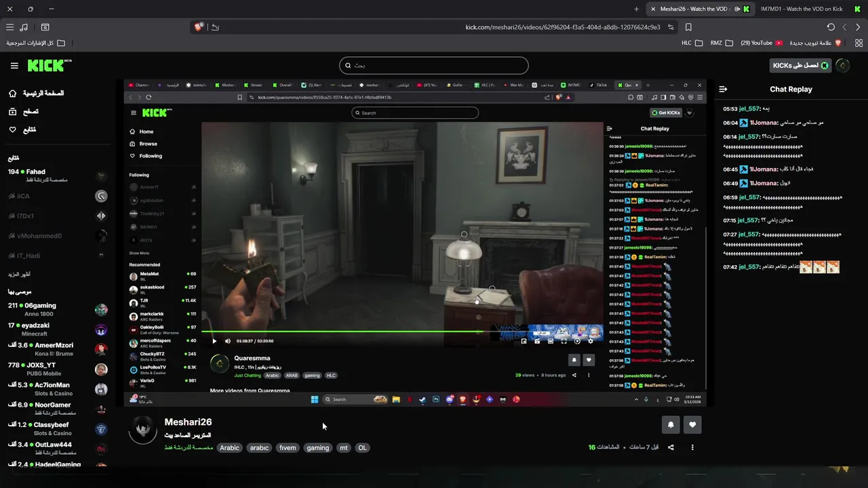This screenshot has height=488, width=868.
Task: Click the mt tag
Action: pyautogui.click(x=344, y=447)
